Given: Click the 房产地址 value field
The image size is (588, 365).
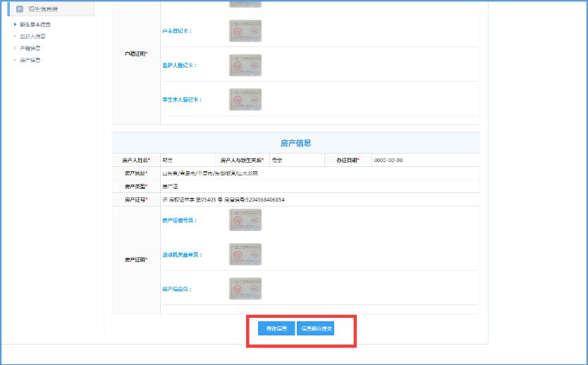Looking at the screenshot, I should (210, 173).
